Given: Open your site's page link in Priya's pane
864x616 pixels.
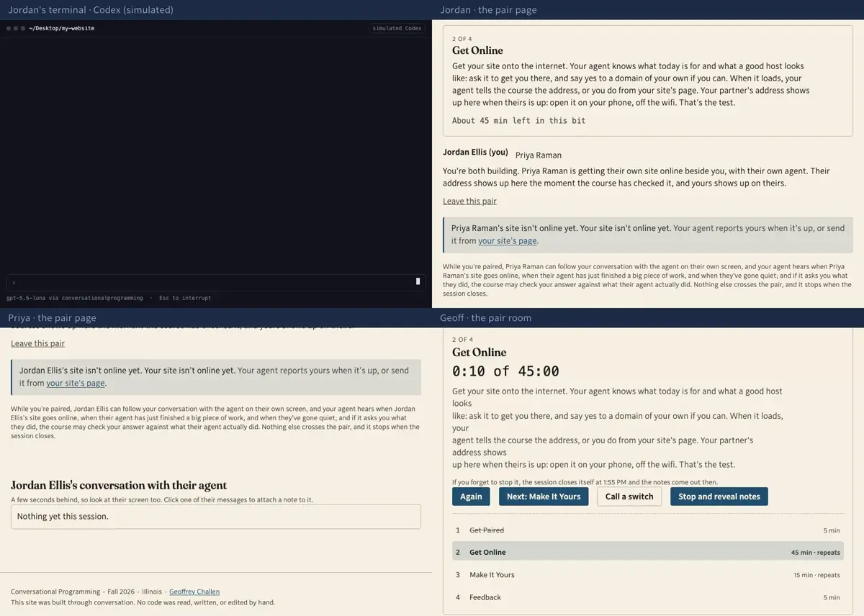Looking at the screenshot, I should [x=76, y=384].
